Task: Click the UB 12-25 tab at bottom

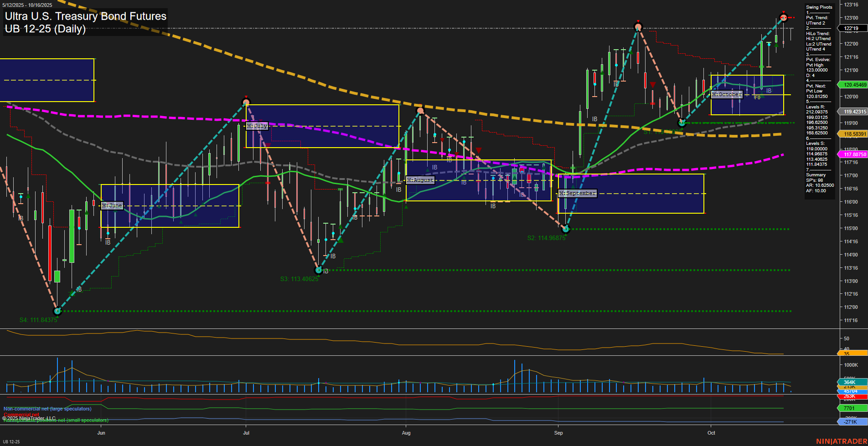Action: pyautogui.click(x=11, y=441)
